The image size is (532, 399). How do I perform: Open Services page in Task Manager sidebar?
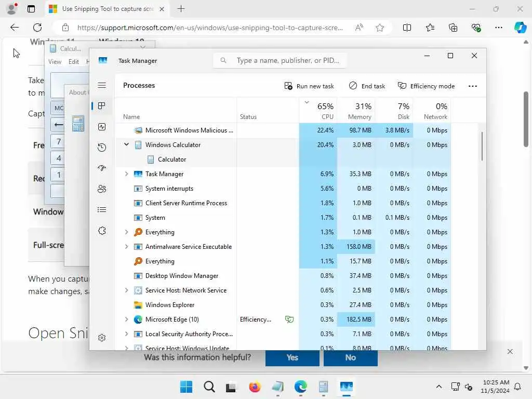[102, 231]
